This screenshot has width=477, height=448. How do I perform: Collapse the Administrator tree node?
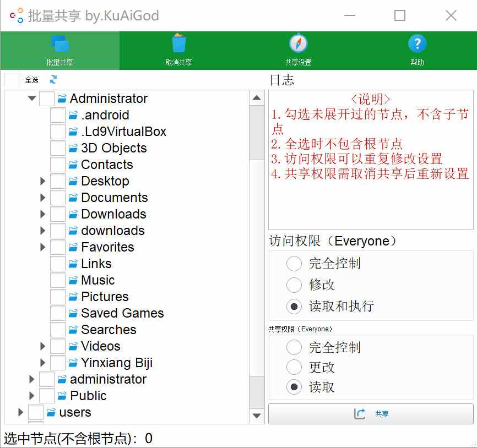point(31,98)
